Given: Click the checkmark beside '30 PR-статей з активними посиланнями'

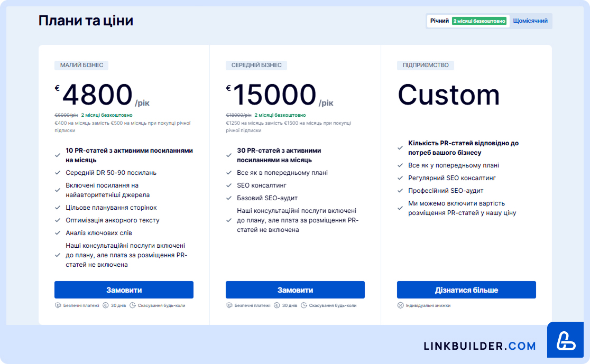Looking at the screenshot, I should (x=229, y=155).
